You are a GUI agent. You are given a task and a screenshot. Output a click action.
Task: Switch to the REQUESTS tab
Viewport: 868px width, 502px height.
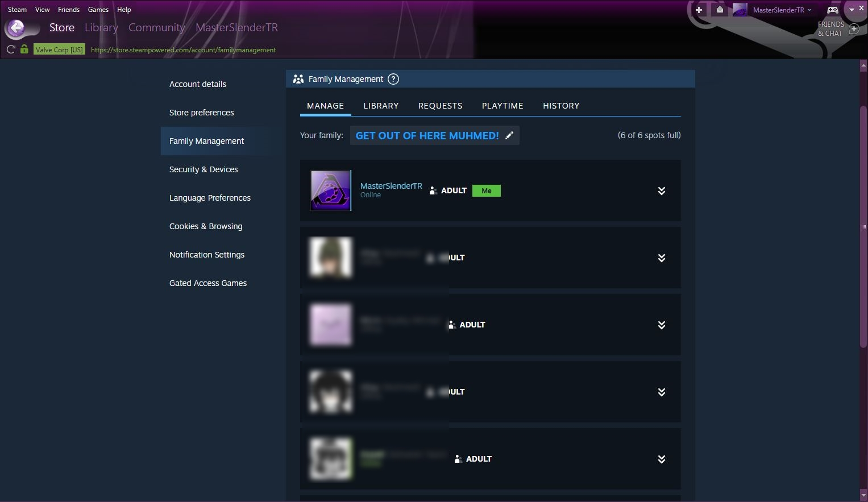pyautogui.click(x=441, y=106)
